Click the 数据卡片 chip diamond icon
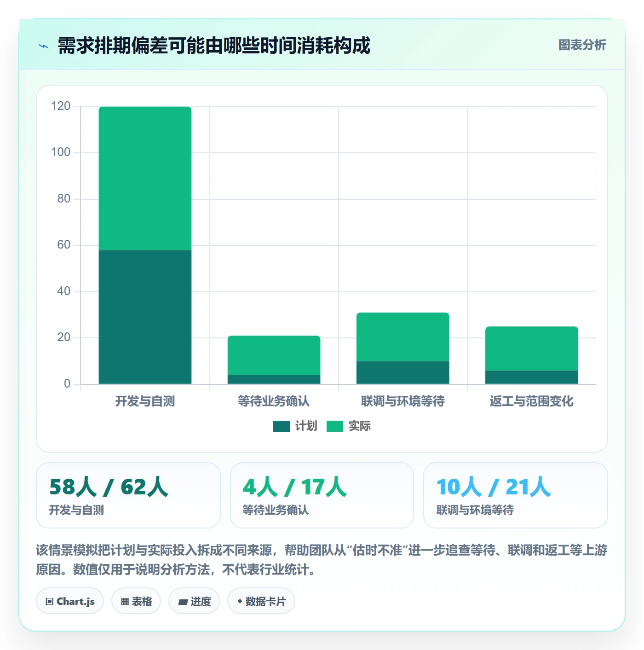The image size is (644, 650). (x=240, y=601)
